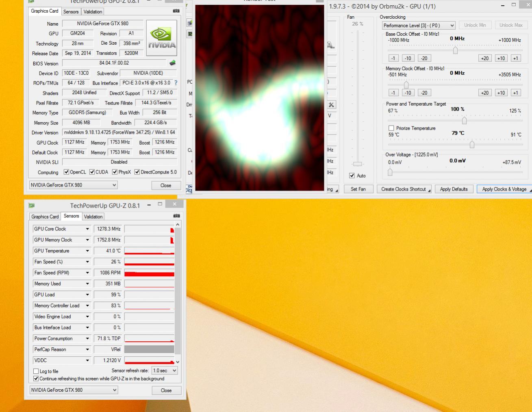The width and height of the screenshot is (532, 412).
Task: Switch to Sensors tab in the top GPU-Z window
Action: [x=71, y=12]
